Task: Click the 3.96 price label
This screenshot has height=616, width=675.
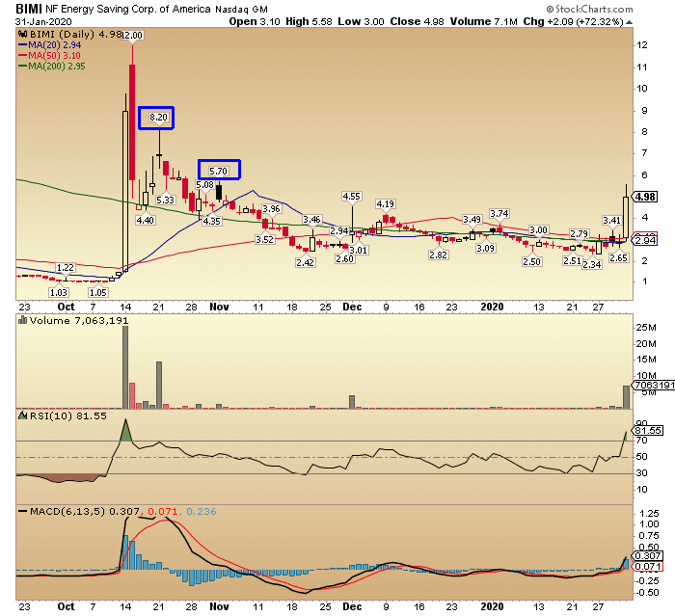Action: [271, 209]
